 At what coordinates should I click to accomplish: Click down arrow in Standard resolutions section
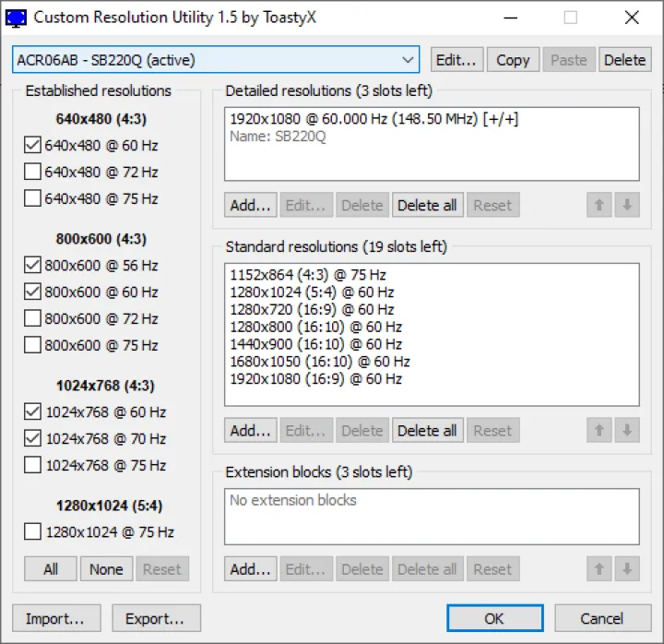(x=627, y=430)
